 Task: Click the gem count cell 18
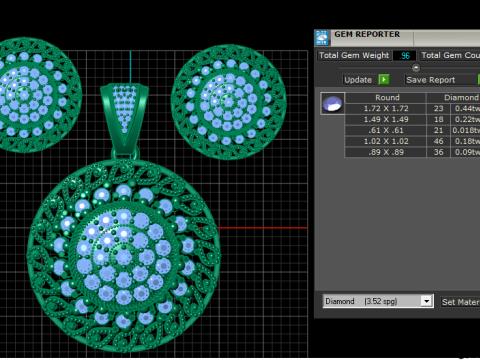click(x=438, y=120)
